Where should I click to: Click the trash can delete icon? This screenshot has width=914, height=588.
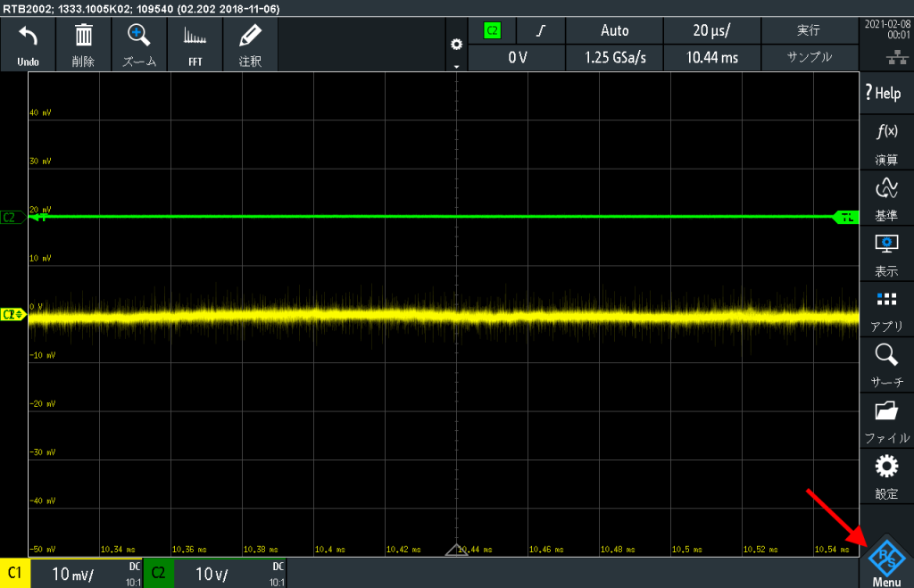[83, 37]
